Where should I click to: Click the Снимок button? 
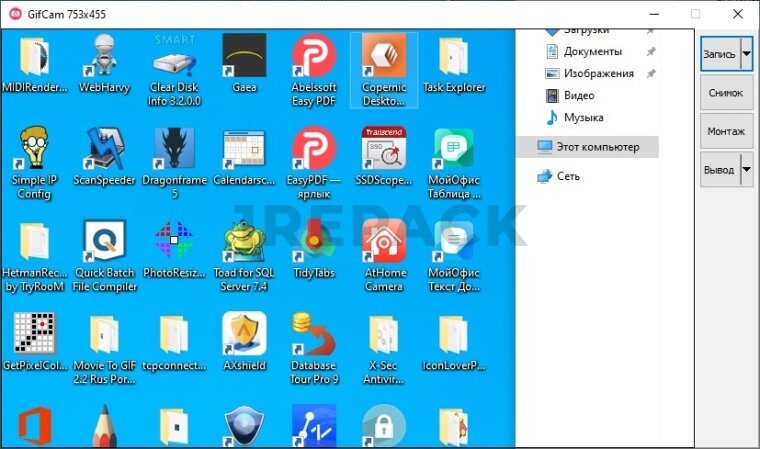coord(725,92)
